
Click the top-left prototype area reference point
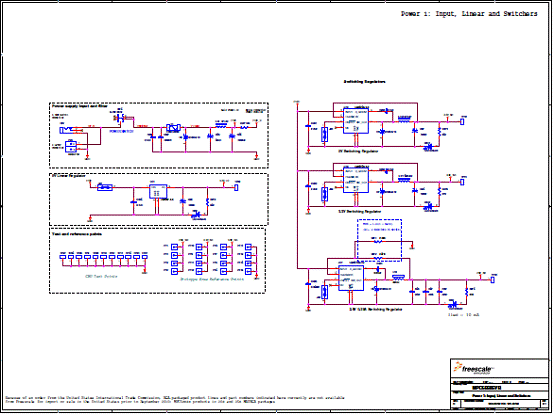[x=175, y=247]
